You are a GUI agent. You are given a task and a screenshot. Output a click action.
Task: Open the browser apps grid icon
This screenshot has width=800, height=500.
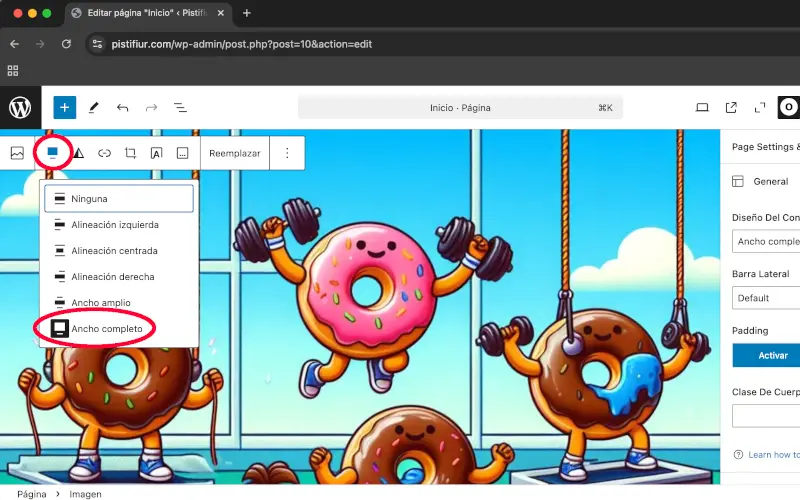(x=13, y=70)
